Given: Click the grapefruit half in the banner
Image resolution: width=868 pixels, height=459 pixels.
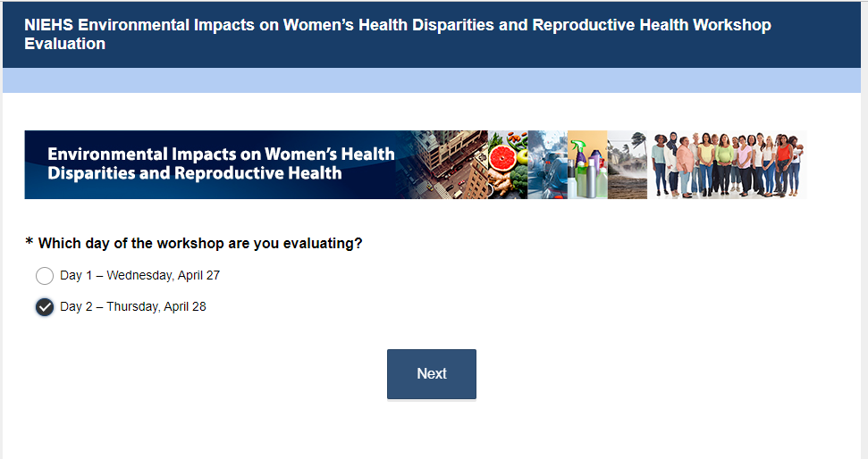Looking at the screenshot, I should click(501, 159).
